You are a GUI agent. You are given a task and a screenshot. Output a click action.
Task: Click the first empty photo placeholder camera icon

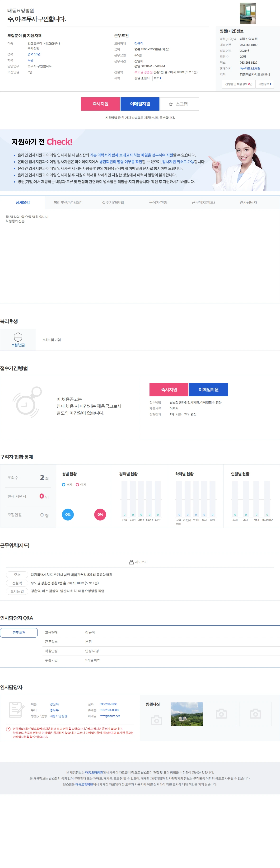221,714
